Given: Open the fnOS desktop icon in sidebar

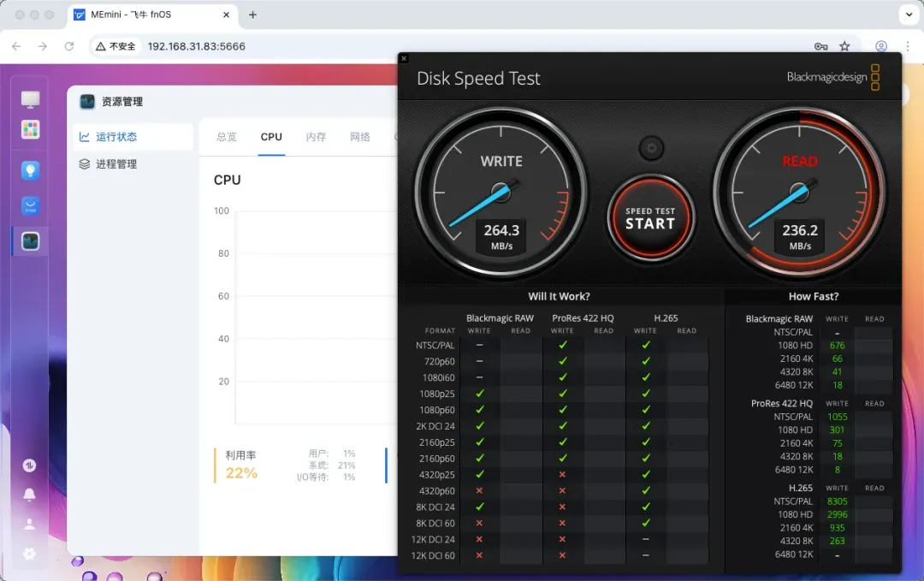Looking at the screenshot, I should [30, 99].
